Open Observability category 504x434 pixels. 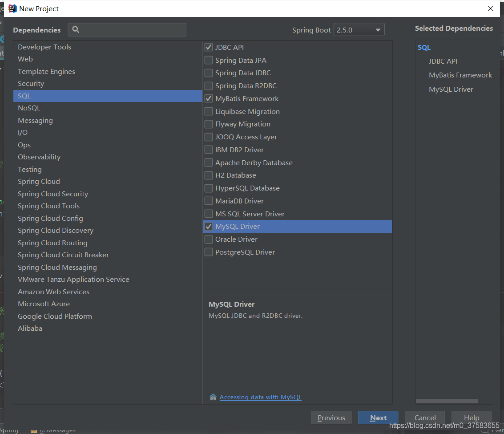click(108, 157)
